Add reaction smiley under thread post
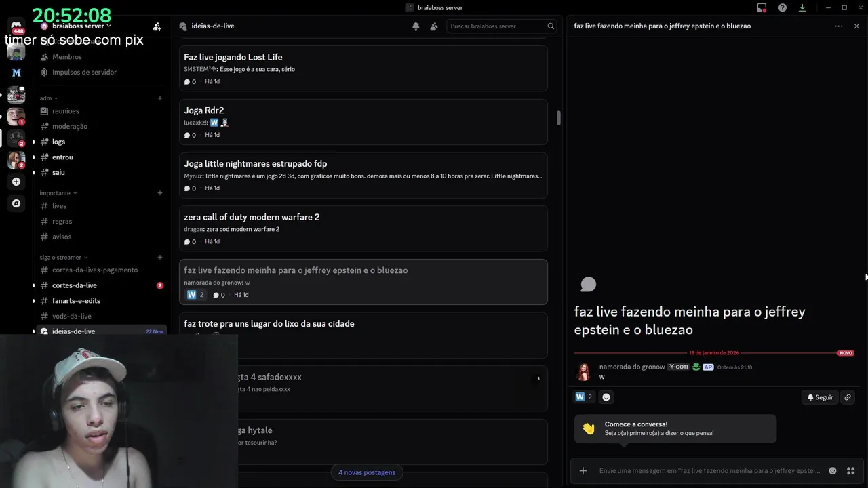This screenshot has height=488, width=868. [606, 397]
